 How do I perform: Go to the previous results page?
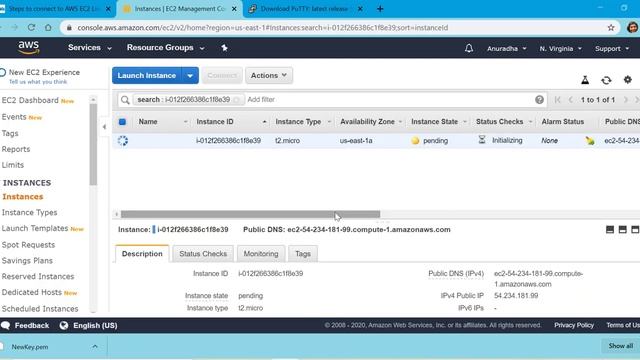coord(571,100)
